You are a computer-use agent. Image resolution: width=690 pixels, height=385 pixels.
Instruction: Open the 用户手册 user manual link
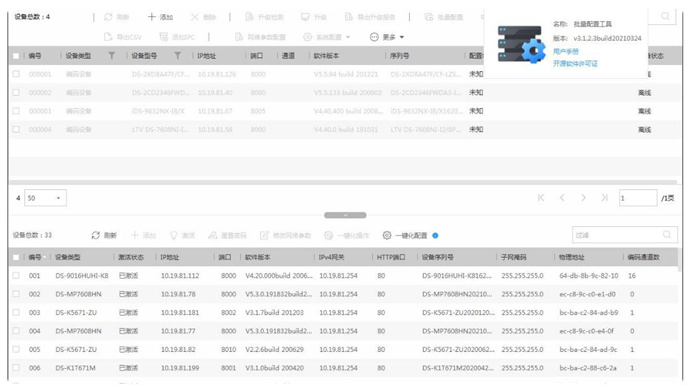coord(565,51)
